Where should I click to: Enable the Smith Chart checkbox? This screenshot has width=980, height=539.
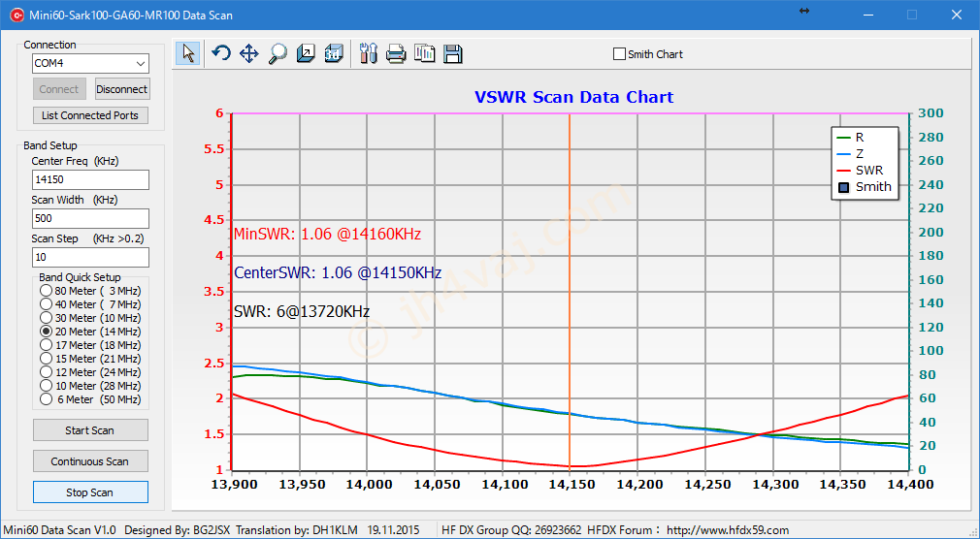619,54
